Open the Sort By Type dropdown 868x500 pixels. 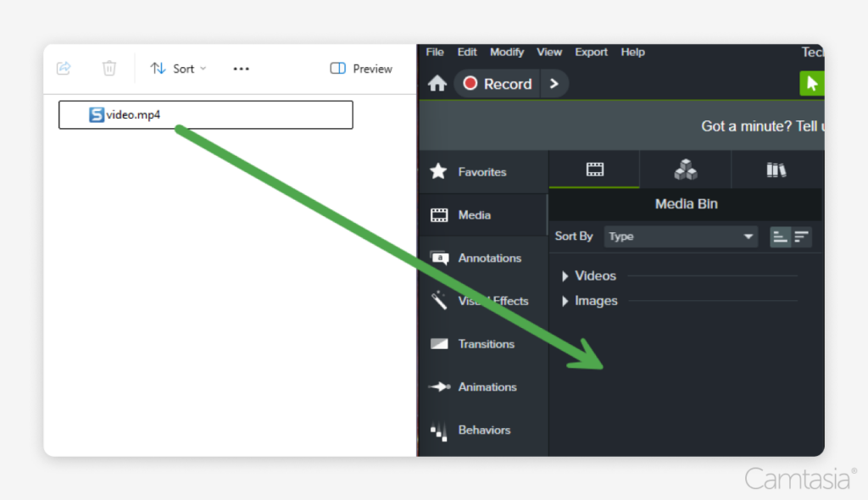680,236
